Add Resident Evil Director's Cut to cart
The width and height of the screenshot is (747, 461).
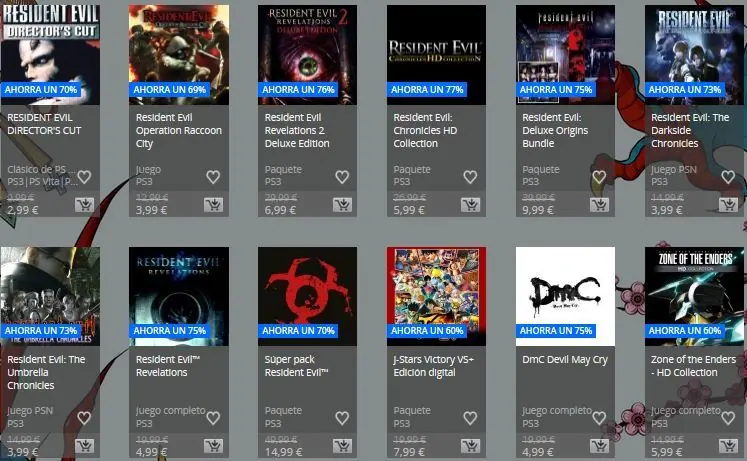pyautogui.click(x=85, y=205)
